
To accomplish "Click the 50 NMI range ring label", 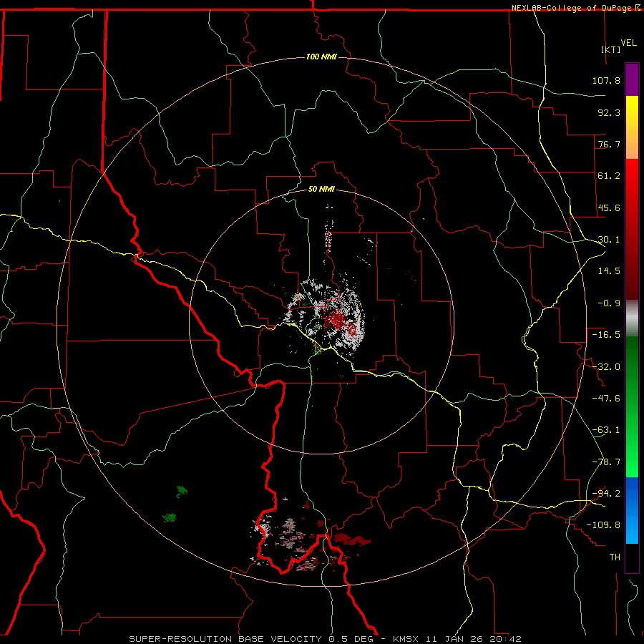I will [321, 189].
